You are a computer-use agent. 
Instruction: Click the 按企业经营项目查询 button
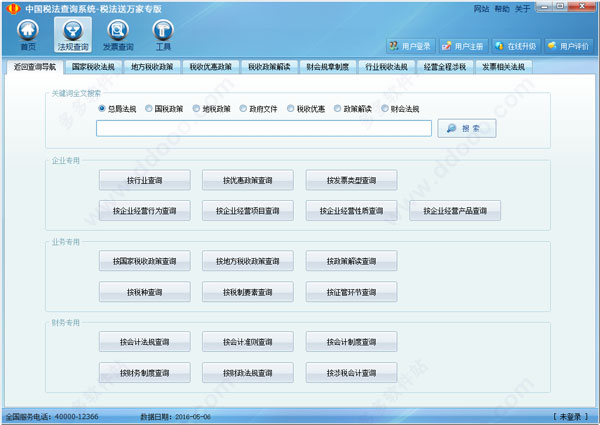pyautogui.click(x=248, y=211)
